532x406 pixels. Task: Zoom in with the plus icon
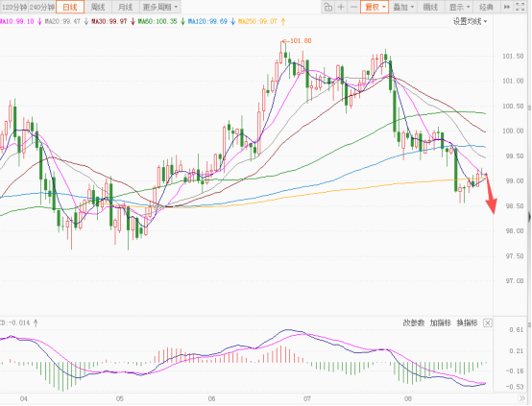pyautogui.click(x=341, y=7)
